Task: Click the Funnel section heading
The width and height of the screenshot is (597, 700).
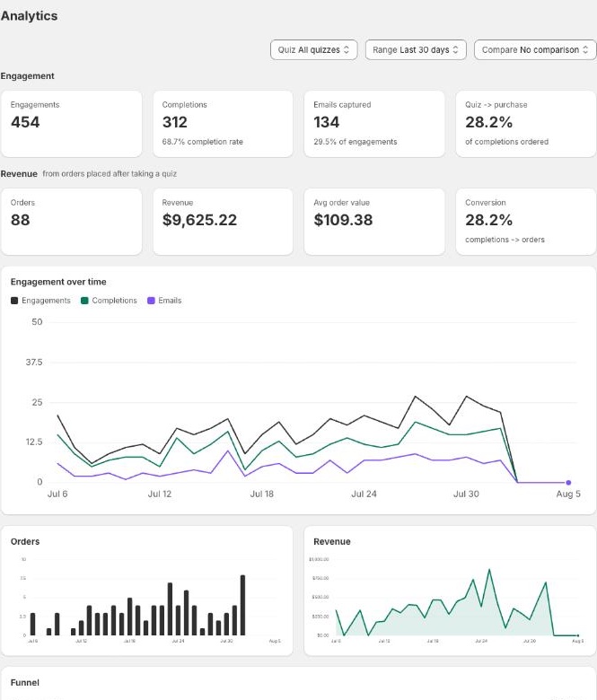Action: pos(25,683)
